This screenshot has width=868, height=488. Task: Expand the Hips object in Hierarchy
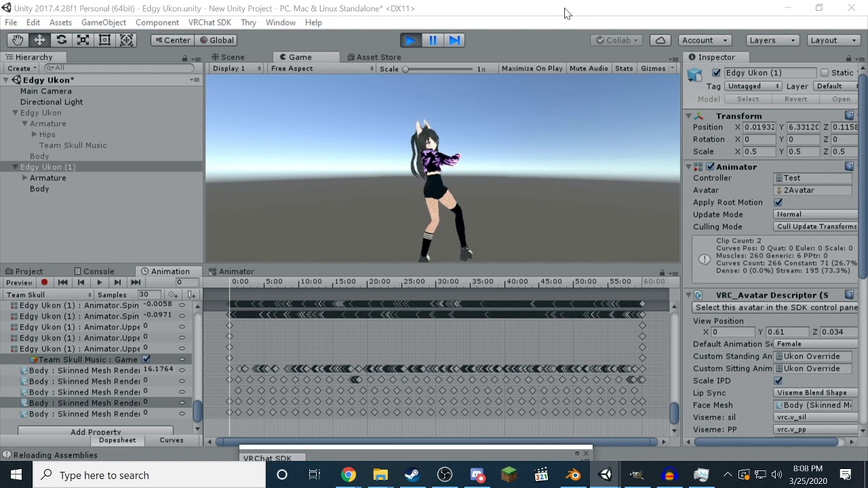(34, 135)
